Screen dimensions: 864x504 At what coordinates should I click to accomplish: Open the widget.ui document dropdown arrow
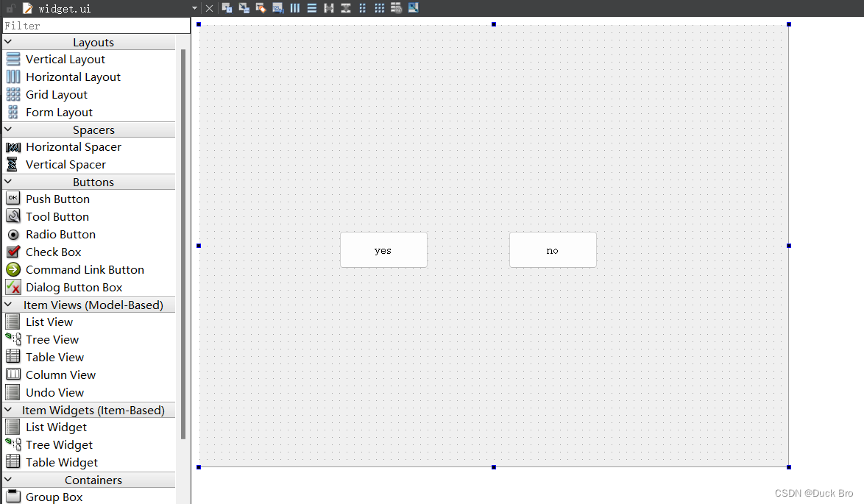pos(194,8)
